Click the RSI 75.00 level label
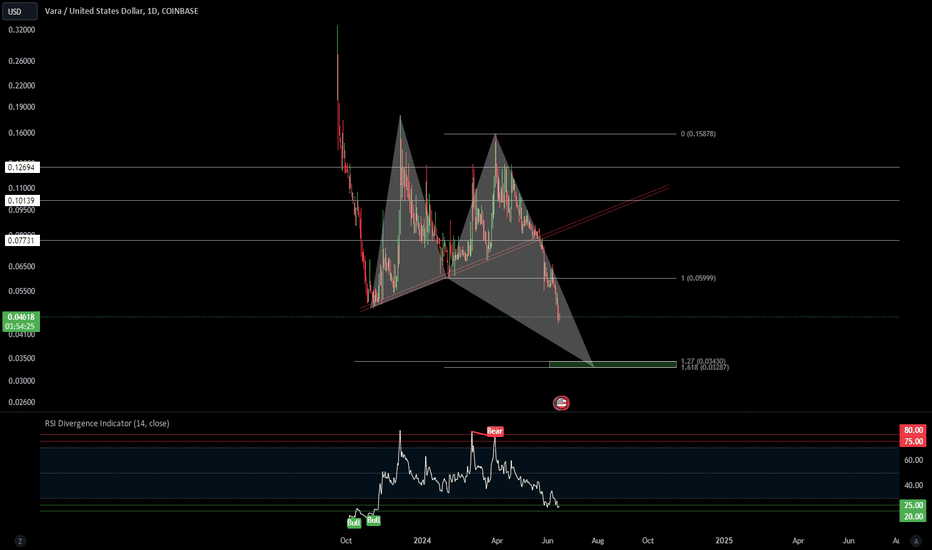 point(914,441)
